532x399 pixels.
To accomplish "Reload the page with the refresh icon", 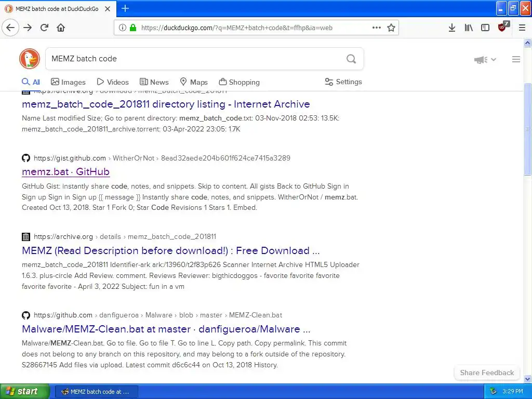I will 45,28.
